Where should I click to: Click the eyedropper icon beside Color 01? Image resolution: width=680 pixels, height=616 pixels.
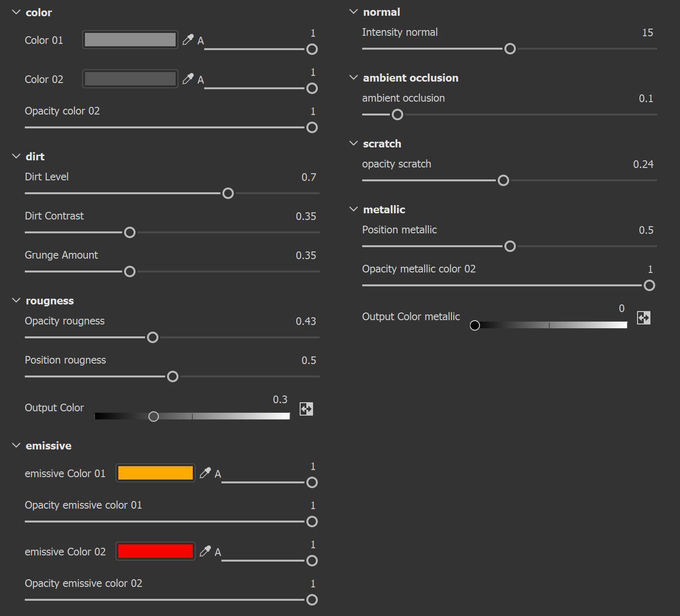click(x=188, y=40)
